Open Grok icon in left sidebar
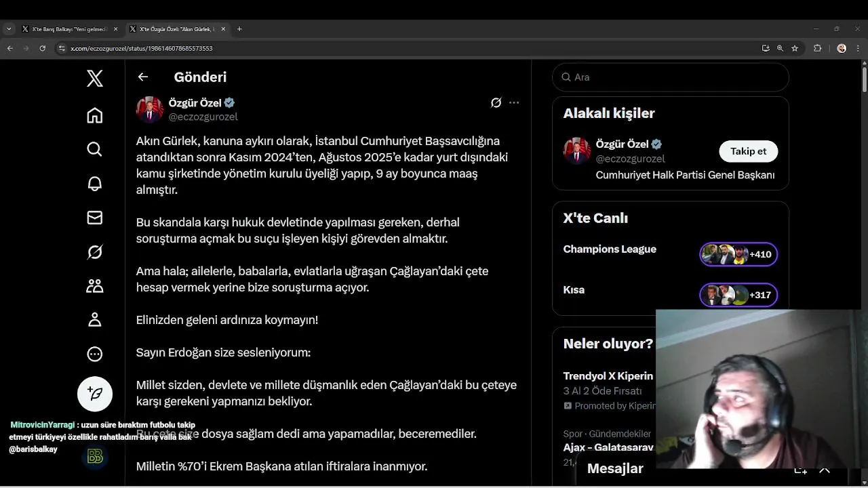The width and height of the screenshot is (868, 488). [95, 252]
